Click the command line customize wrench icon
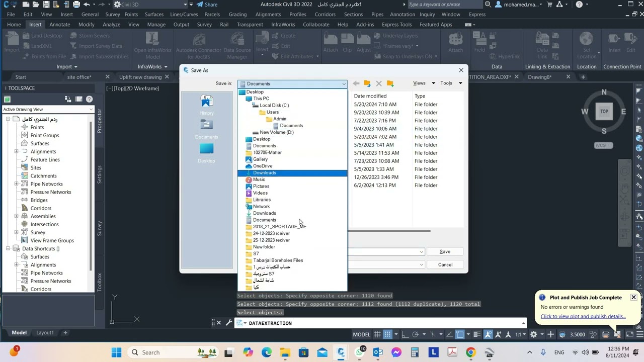The image size is (644, 362). (x=229, y=323)
